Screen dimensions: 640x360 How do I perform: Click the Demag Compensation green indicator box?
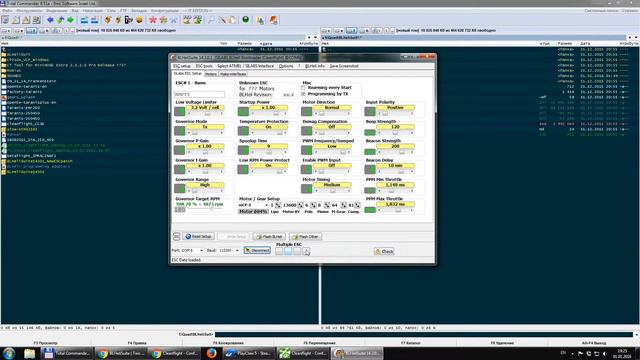(x=307, y=131)
